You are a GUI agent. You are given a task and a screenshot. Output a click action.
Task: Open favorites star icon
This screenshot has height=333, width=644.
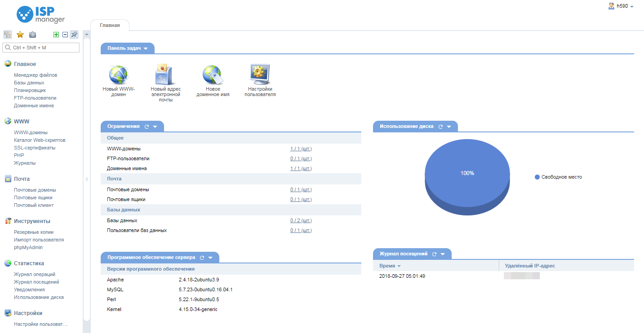20,35
